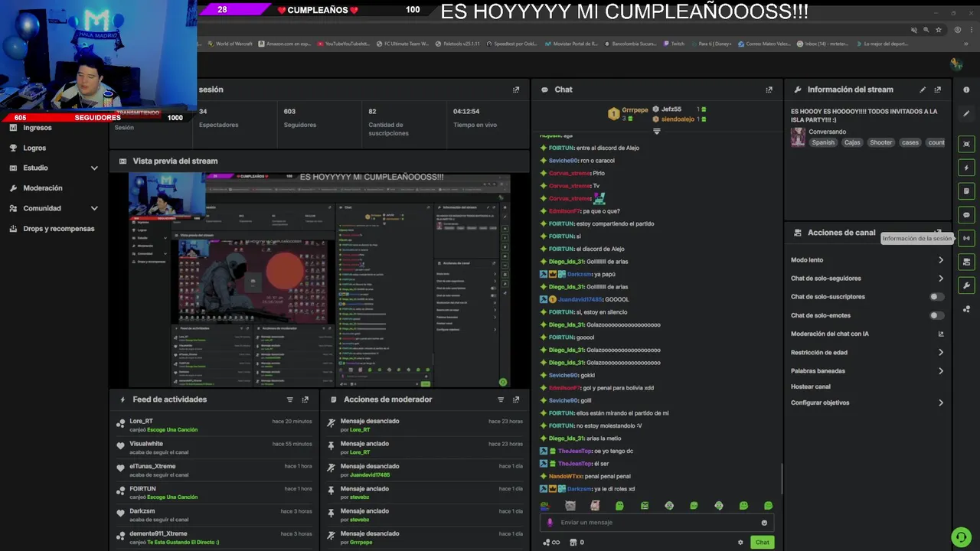The width and height of the screenshot is (980, 551).
Task: Open the green support headset button
Action: click(x=960, y=537)
